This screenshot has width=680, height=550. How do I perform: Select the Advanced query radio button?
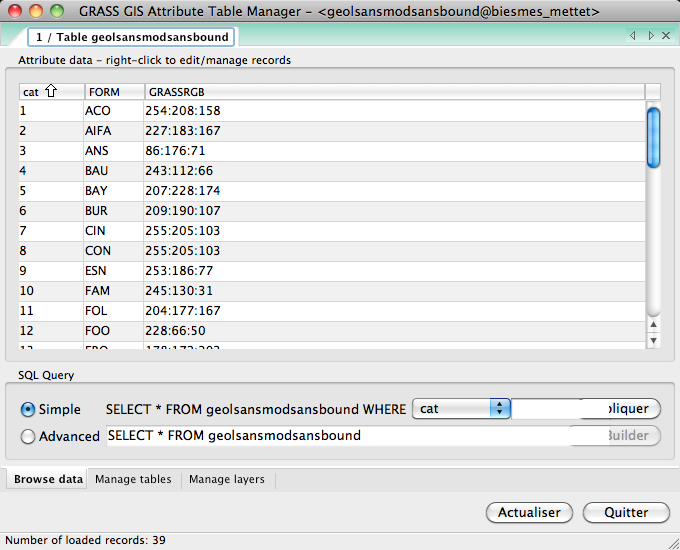point(28,436)
